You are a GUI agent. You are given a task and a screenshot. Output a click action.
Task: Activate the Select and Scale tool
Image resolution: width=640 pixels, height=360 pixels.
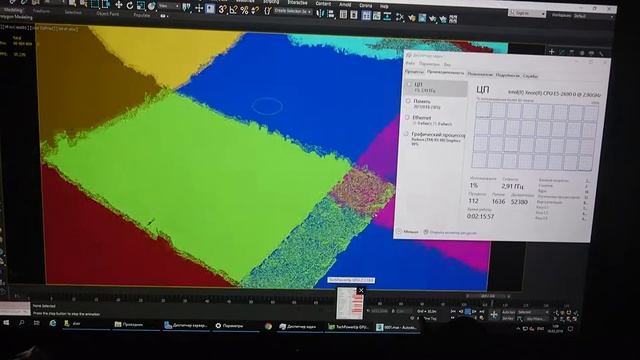(x=141, y=6)
